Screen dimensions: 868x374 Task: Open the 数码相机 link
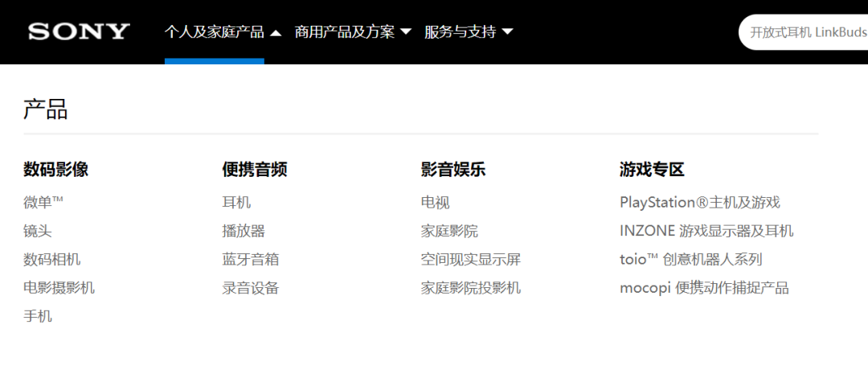[52, 259]
